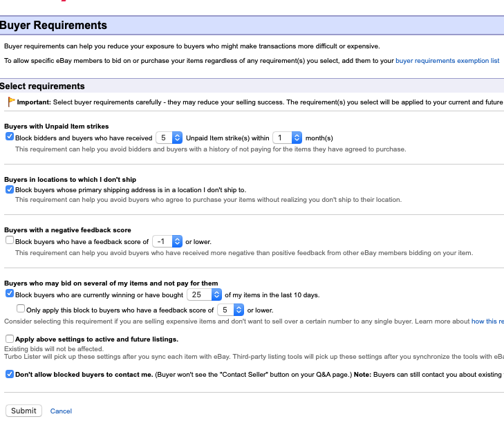The width and height of the screenshot is (504, 430).
Task: Open the 25 items limit dropdown
Action: point(206,295)
